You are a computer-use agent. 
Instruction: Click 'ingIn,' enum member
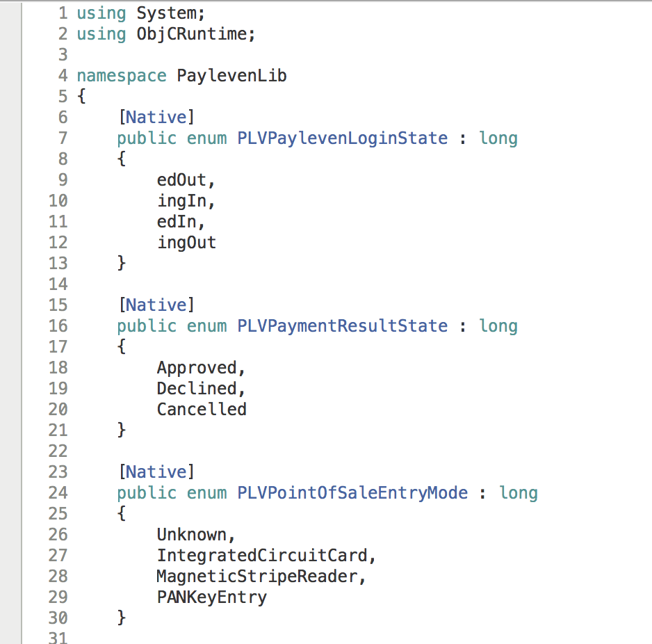point(186,201)
